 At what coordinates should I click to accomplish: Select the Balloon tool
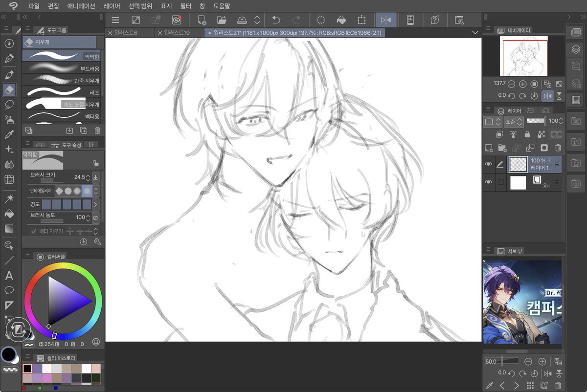pos(9,290)
